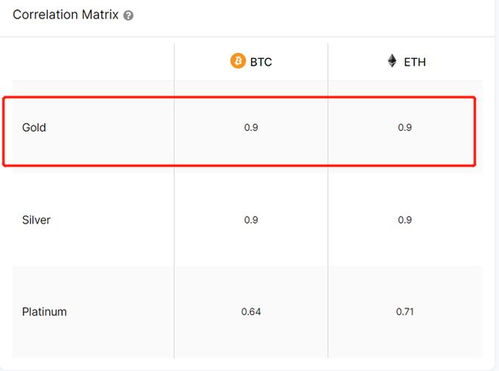Click the Silver to BTC 0.9 value
Viewport: 499px width, 371px height.
coord(251,220)
